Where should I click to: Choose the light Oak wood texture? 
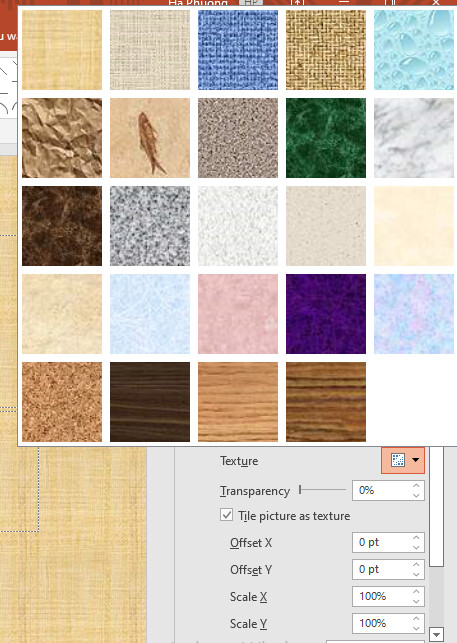tap(238, 402)
